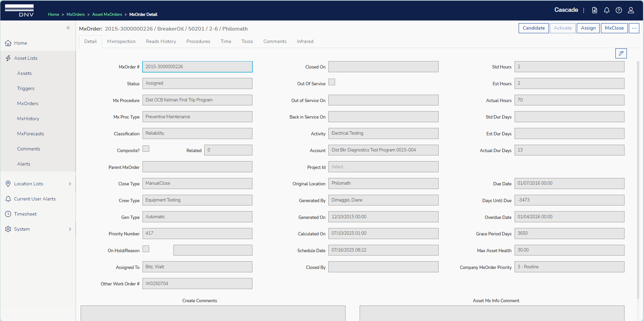Open the Current User Alerts bell icon
The width and height of the screenshot is (644, 321).
(8, 198)
